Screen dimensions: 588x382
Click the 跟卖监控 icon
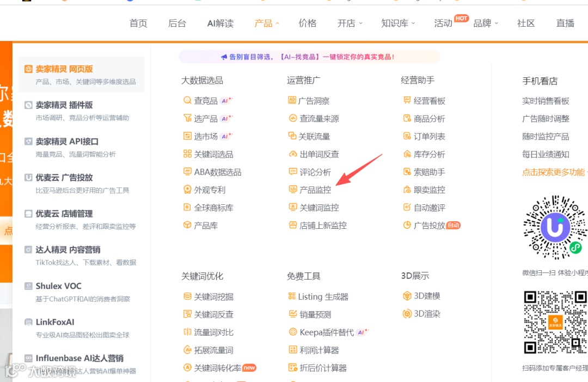[x=407, y=190]
